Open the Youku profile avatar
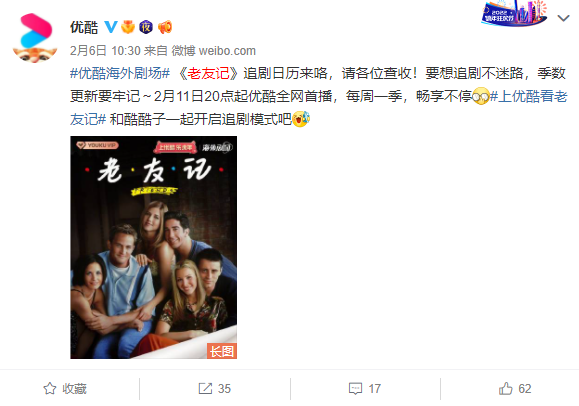The image size is (579, 406). click(x=35, y=38)
